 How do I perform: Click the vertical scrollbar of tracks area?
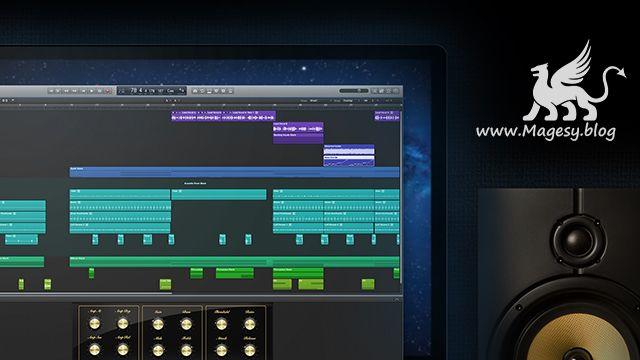coord(401,196)
